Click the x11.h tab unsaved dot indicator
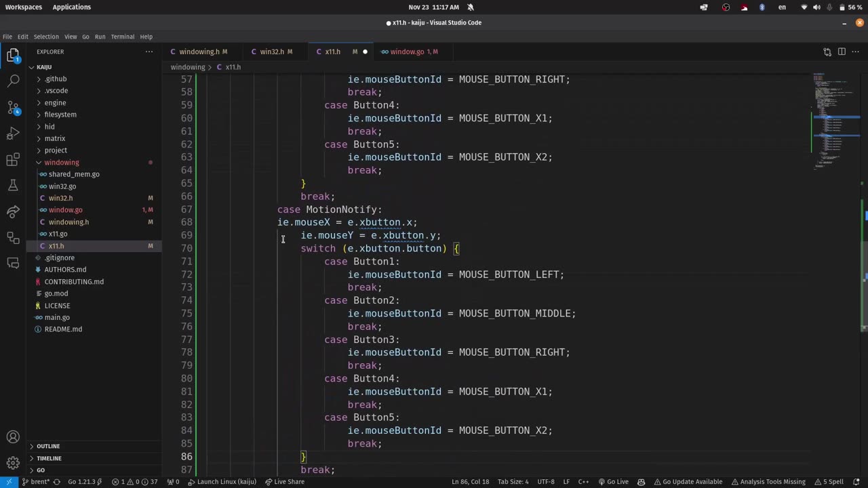 [365, 52]
